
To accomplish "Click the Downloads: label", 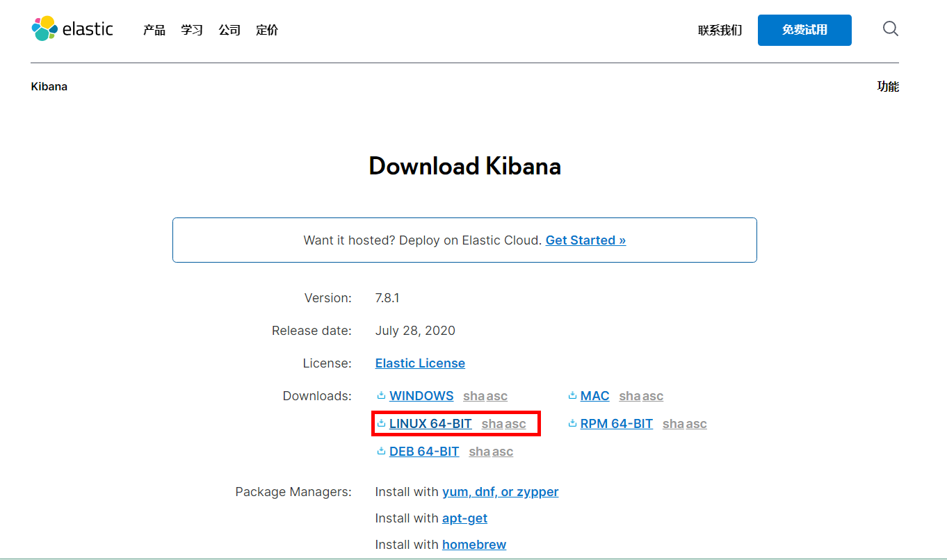I will click(317, 396).
